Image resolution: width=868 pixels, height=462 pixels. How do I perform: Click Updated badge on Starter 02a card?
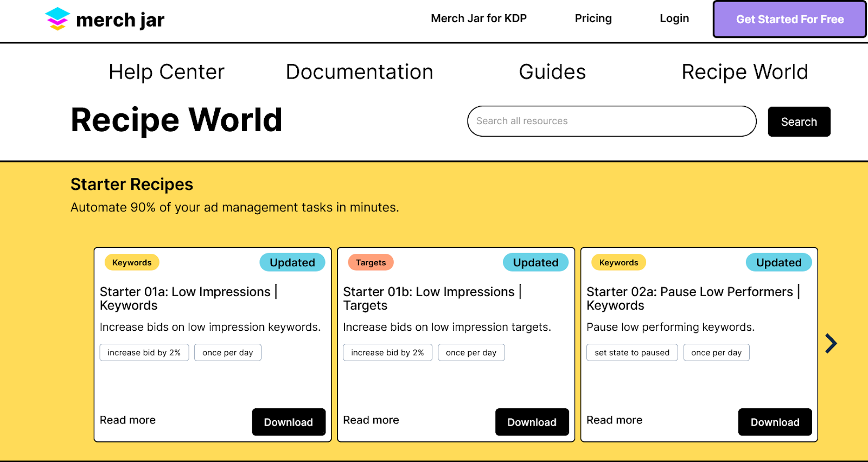[x=779, y=262]
